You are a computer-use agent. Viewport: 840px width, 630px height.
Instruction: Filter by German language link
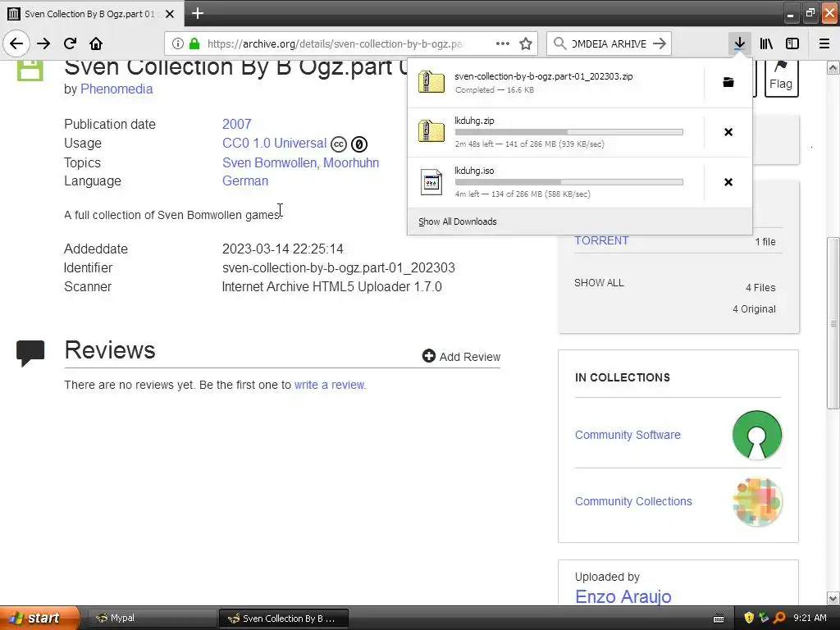coord(245,181)
